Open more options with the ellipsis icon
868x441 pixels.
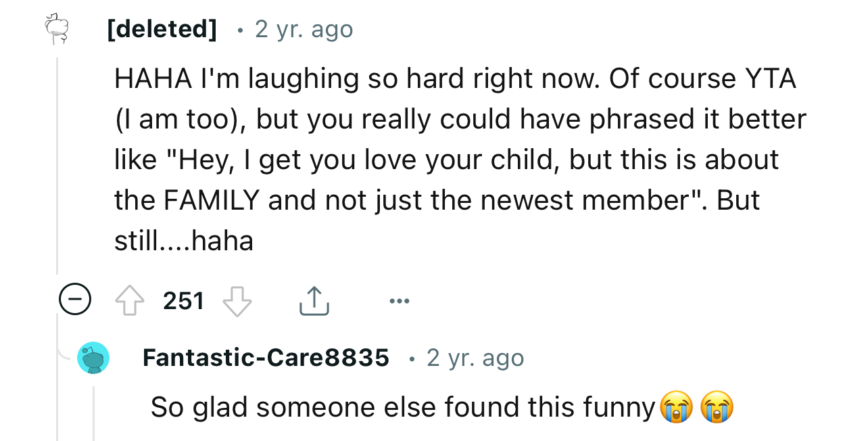400,300
